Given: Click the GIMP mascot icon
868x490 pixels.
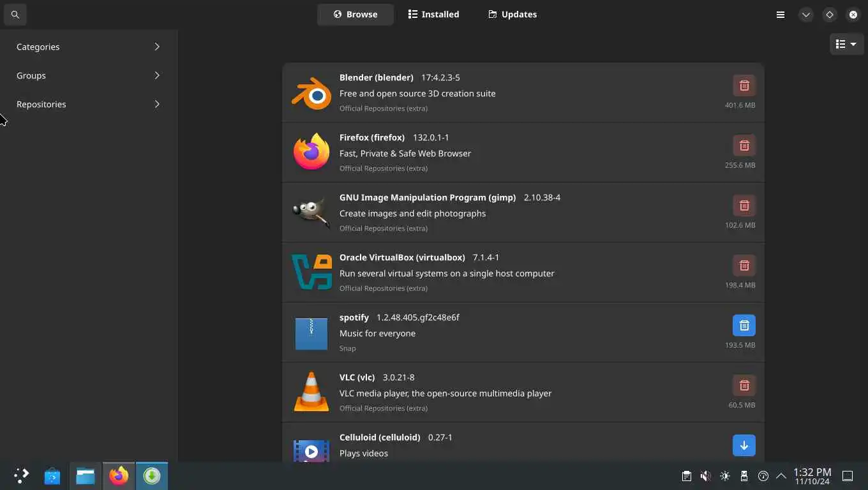Looking at the screenshot, I should click(x=311, y=213).
